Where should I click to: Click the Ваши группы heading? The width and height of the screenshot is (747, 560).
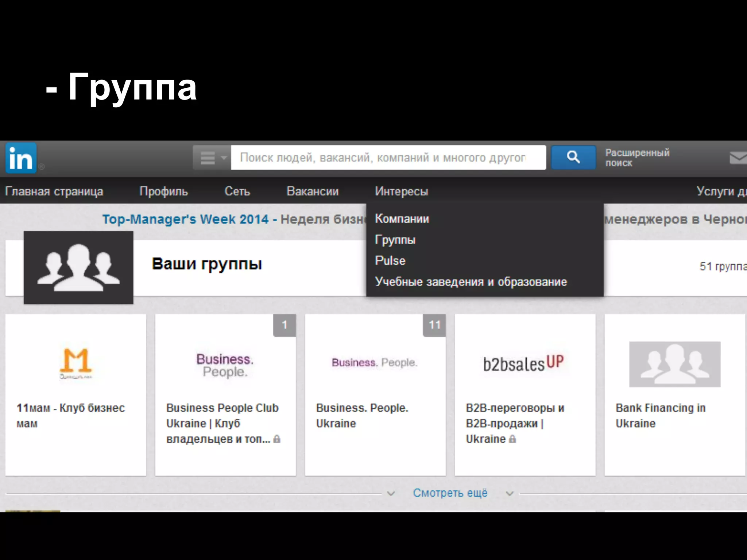point(207,264)
